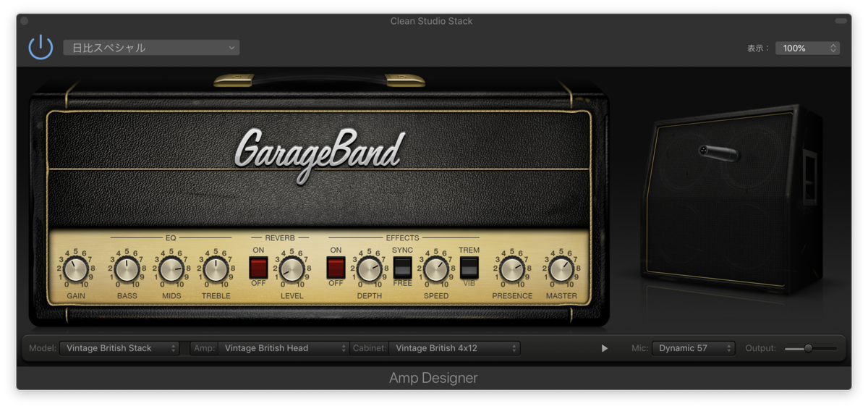Toggle the SYNC/FREE switch
868x409 pixels.
pyautogui.click(x=403, y=268)
